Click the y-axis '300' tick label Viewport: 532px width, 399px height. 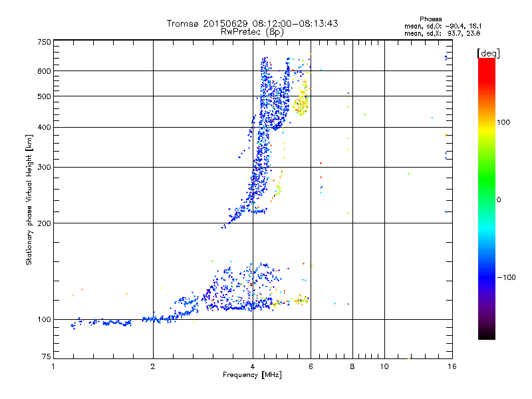(x=44, y=168)
